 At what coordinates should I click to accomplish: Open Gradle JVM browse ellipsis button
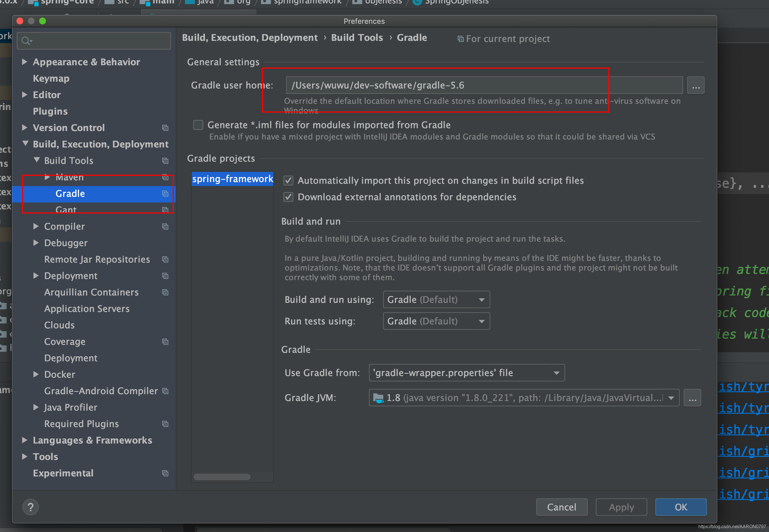pyautogui.click(x=692, y=398)
